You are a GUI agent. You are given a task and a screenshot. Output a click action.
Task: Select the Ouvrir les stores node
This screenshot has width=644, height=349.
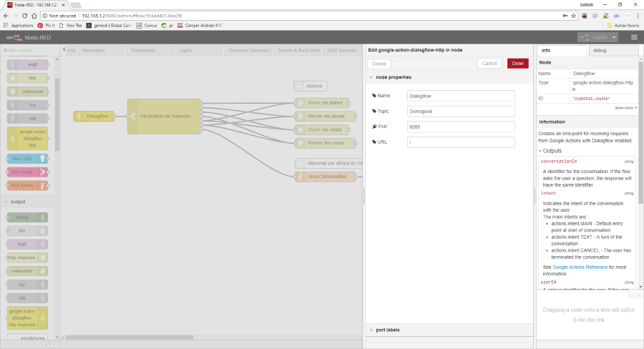(322, 103)
